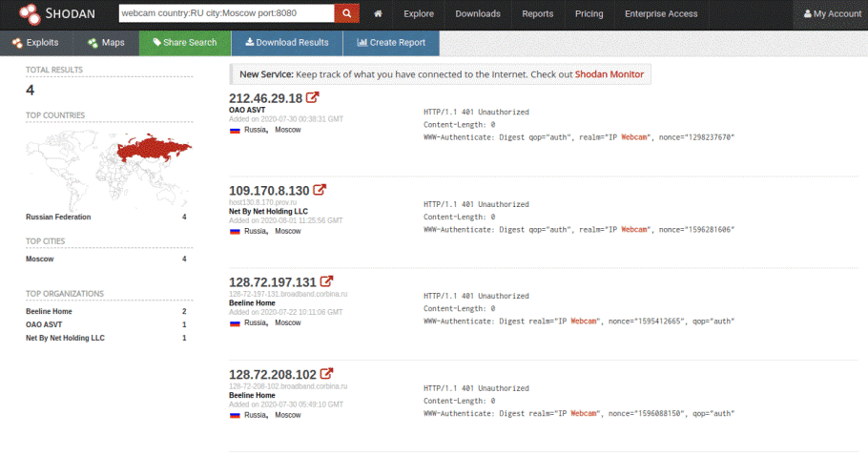Screen dimensions: 868x456
Task: Filter by OAO ASVT organization in sidebar
Action: point(44,325)
